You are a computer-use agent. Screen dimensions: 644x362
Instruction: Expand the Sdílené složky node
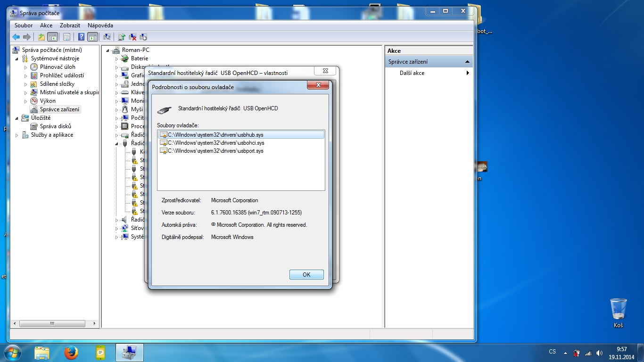pyautogui.click(x=26, y=84)
